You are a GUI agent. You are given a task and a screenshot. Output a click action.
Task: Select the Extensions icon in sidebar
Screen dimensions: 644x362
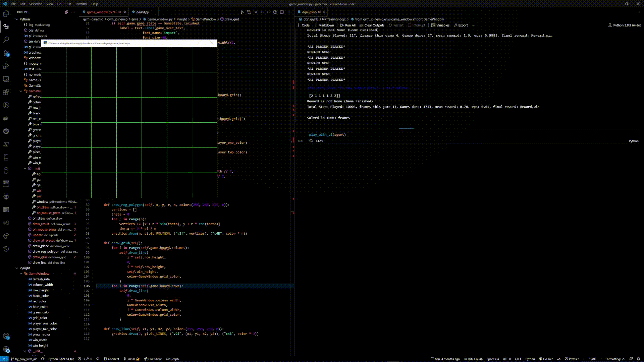(6, 92)
